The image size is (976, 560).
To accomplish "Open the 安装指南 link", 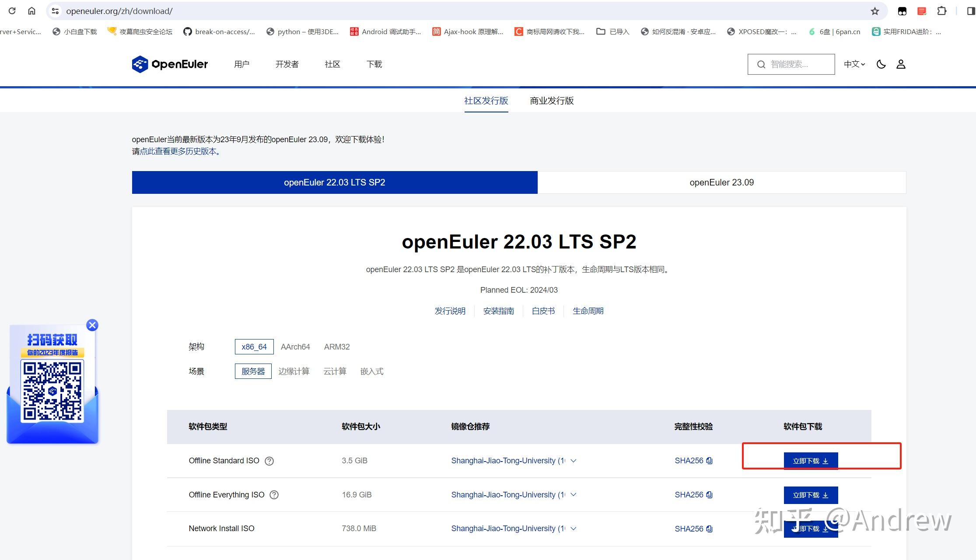I will tap(498, 311).
